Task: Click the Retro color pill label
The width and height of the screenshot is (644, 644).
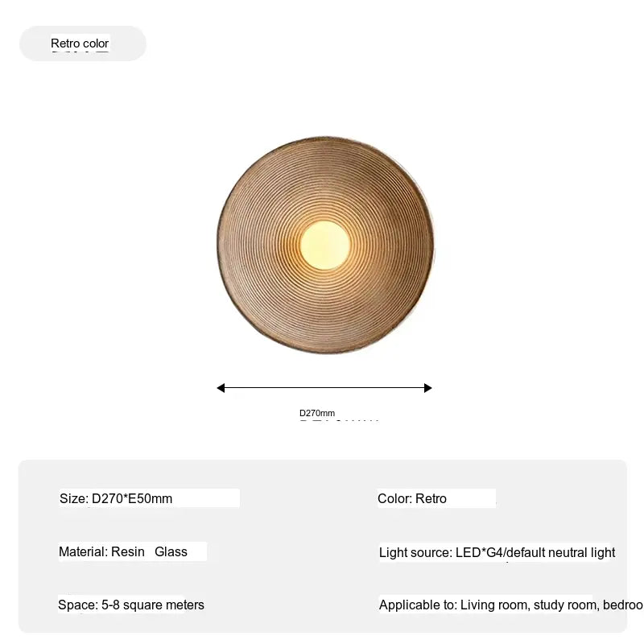Action: [80, 43]
